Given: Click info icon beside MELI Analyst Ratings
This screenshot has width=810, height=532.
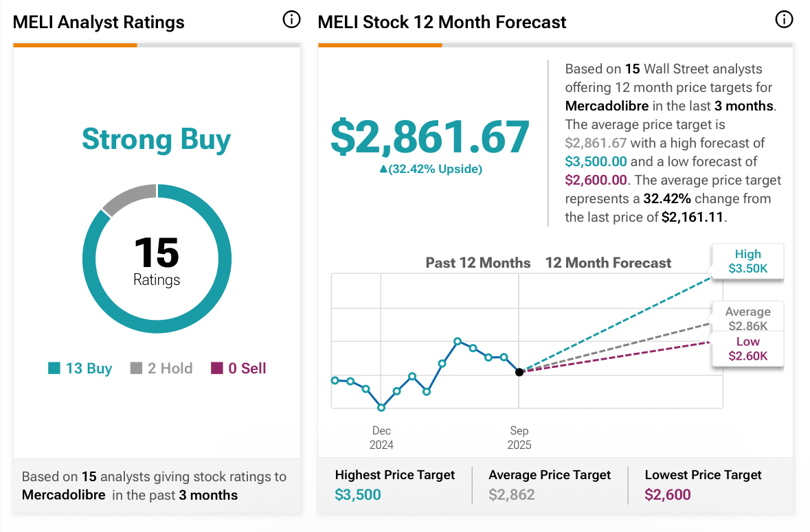Looking at the screenshot, I should tap(291, 21).
